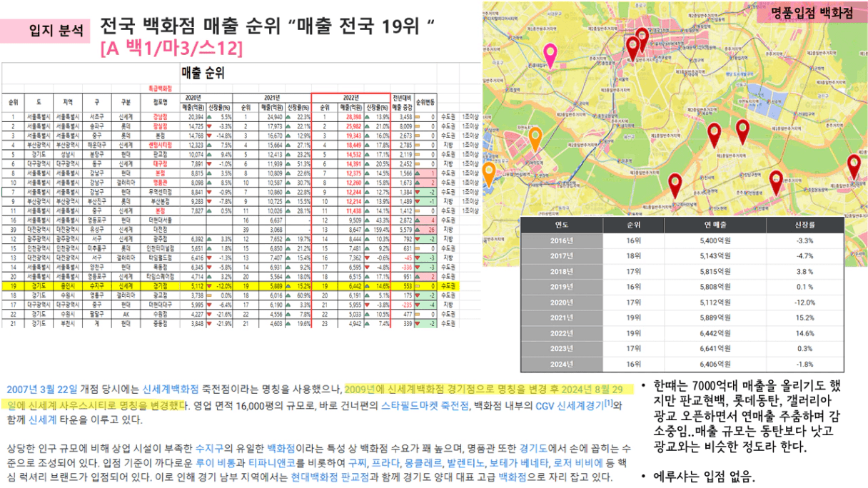
Task: Click the 타임월드점 store cell
Action: (161, 258)
